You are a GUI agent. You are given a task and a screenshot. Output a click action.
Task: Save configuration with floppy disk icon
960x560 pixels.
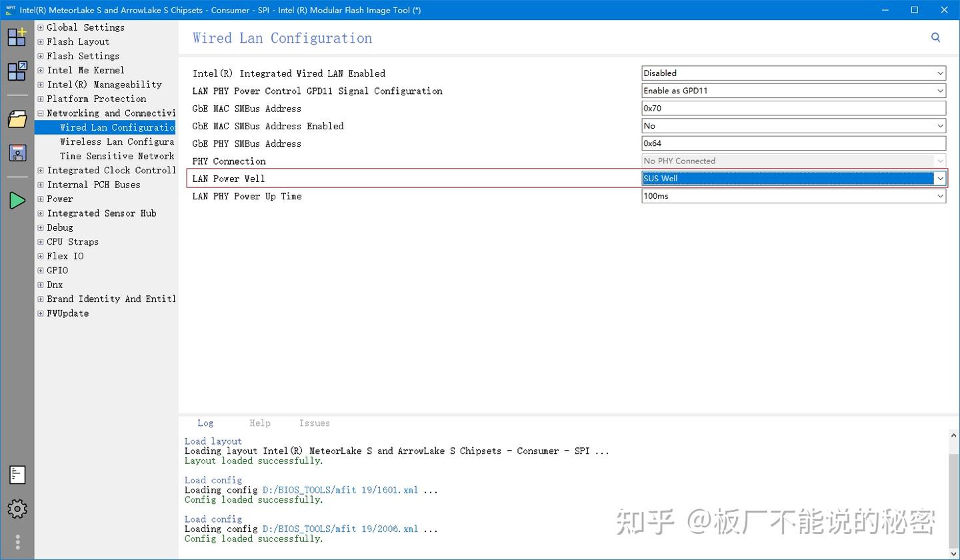17,153
